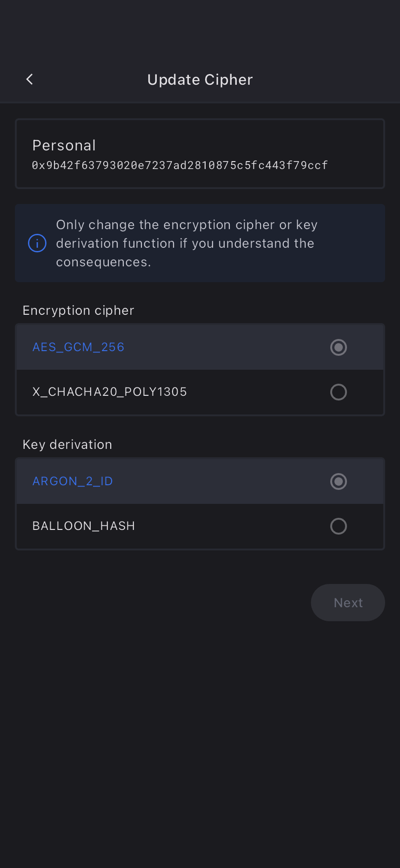
Task: Click the Key derivation section heading
Action: [x=67, y=445]
